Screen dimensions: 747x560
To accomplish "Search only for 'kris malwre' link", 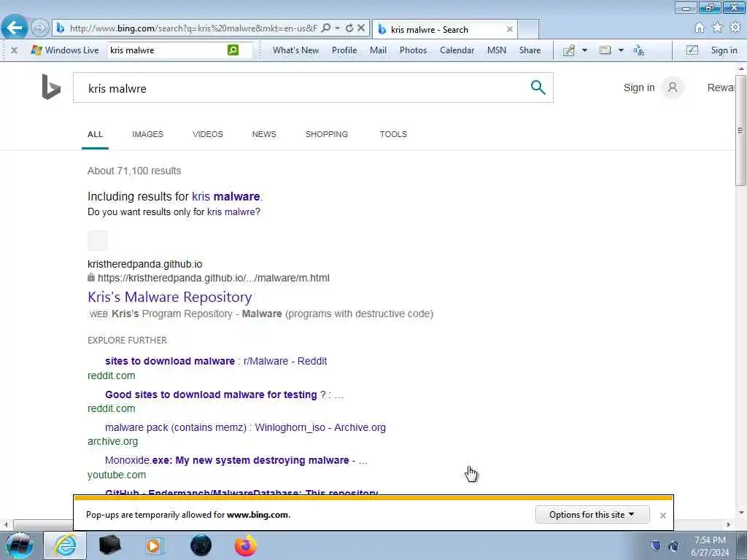I will click(x=231, y=212).
